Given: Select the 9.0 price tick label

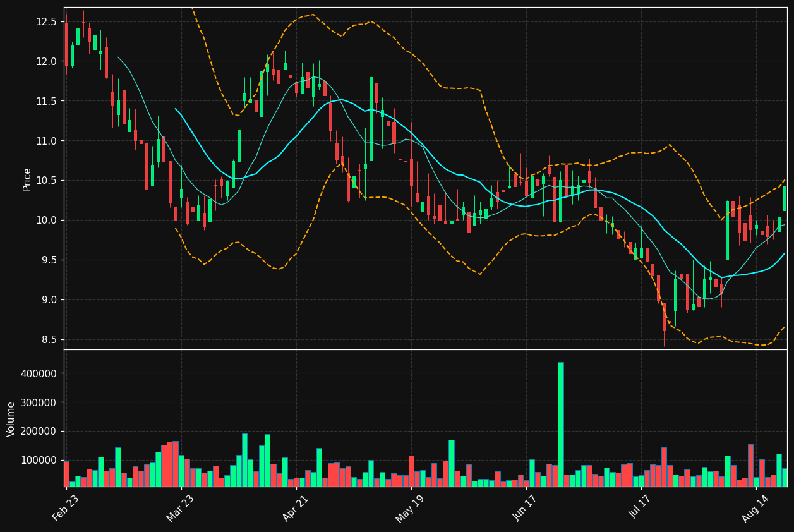Looking at the screenshot, I should (x=49, y=300).
